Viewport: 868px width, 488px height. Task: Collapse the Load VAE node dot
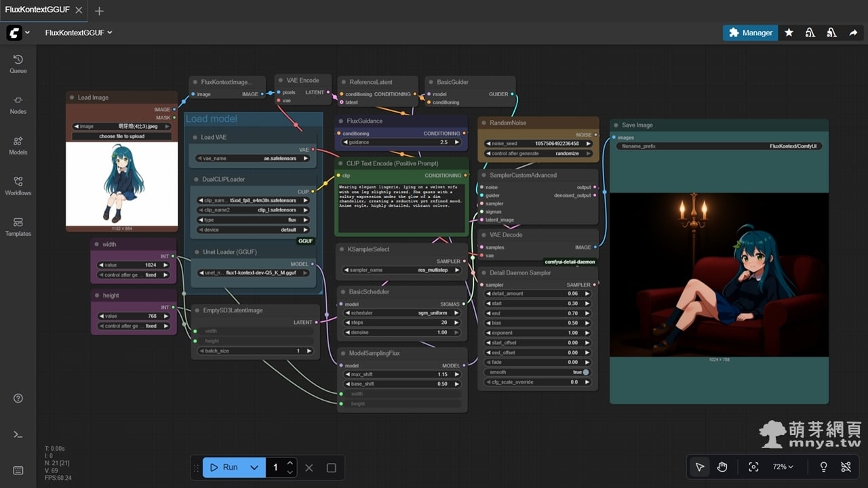[193, 138]
